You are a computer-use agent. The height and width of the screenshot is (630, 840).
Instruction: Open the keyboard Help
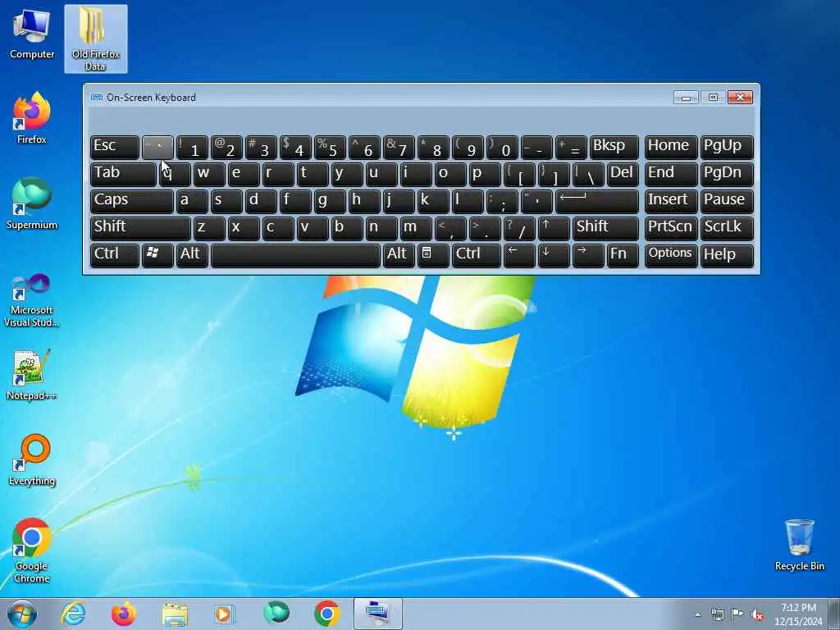(727, 255)
